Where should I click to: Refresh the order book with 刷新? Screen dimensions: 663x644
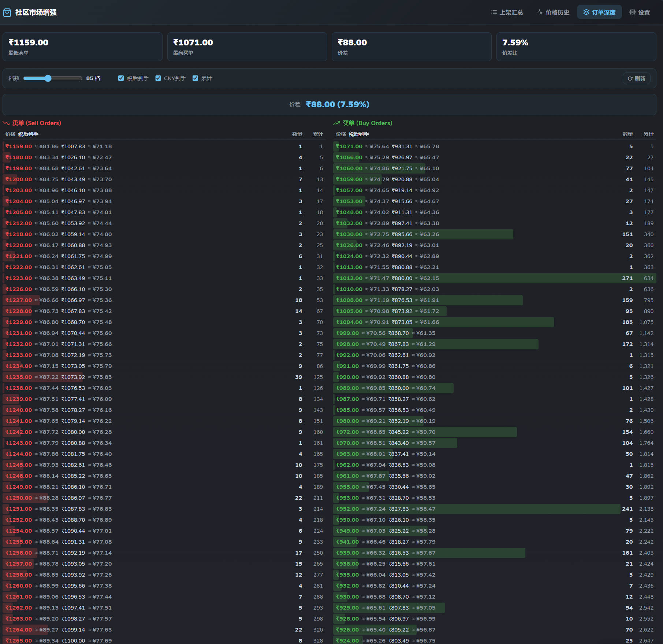click(636, 78)
